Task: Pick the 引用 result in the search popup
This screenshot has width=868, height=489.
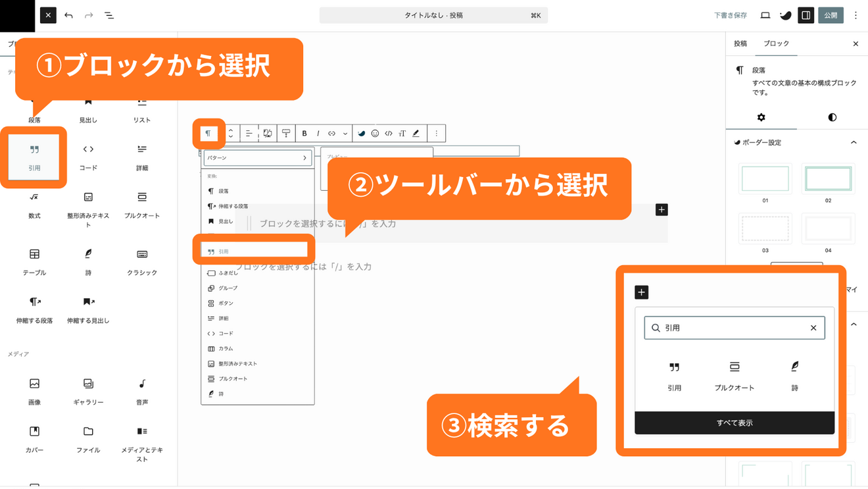Action: pos(674,376)
